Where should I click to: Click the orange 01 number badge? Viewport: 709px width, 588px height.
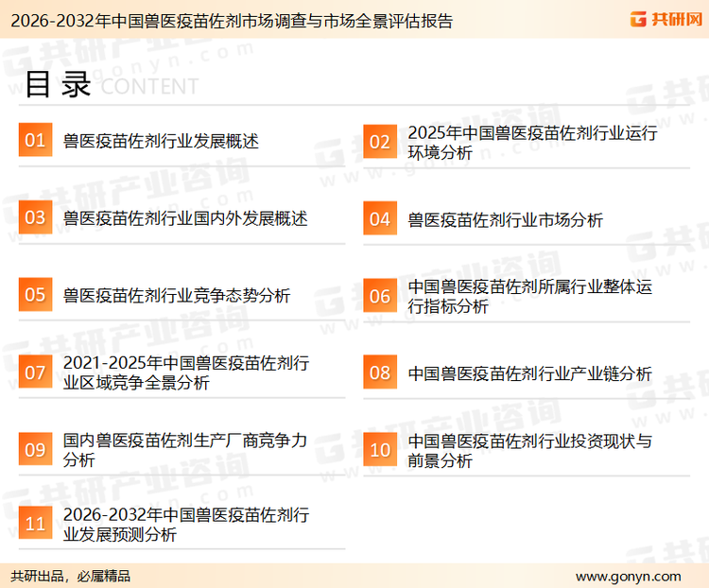click(35, 140)
